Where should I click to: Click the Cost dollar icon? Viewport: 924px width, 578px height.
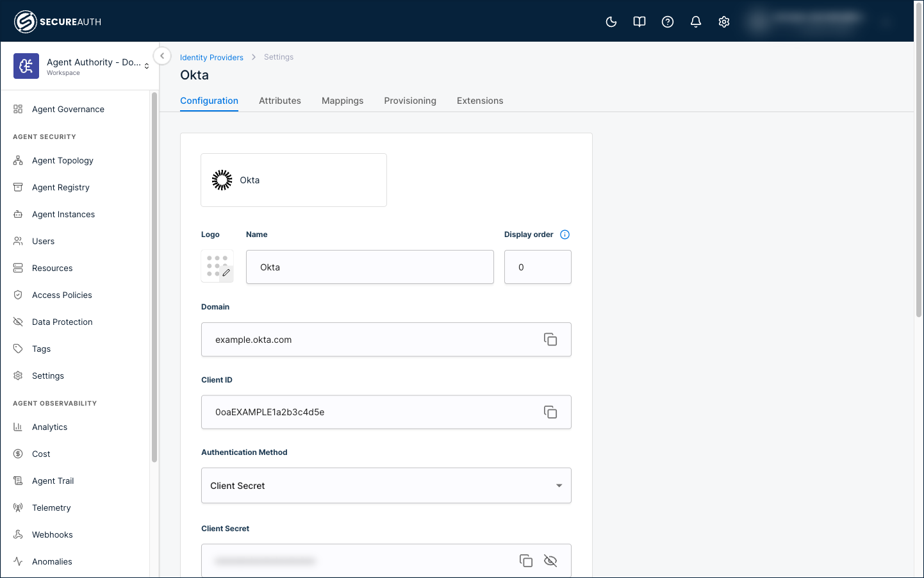[18, 454]
